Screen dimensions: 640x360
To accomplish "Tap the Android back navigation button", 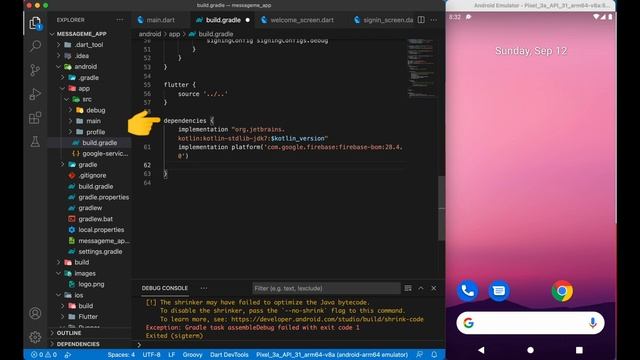I will [x=481, y=350].
